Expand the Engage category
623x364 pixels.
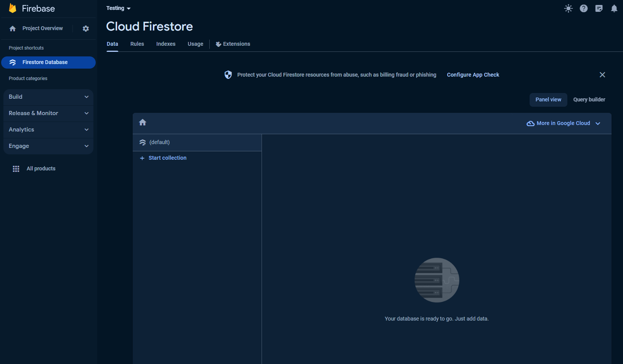point(48,146)
